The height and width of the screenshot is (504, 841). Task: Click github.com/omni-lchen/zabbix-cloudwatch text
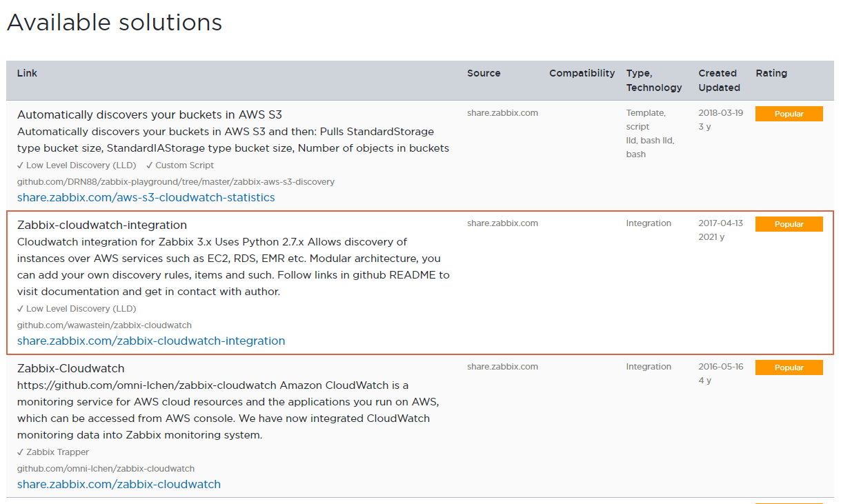coord(106,469)
